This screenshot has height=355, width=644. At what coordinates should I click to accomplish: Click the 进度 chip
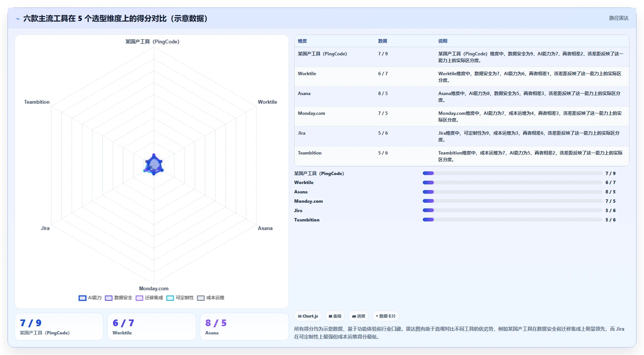tap(358, 316)
